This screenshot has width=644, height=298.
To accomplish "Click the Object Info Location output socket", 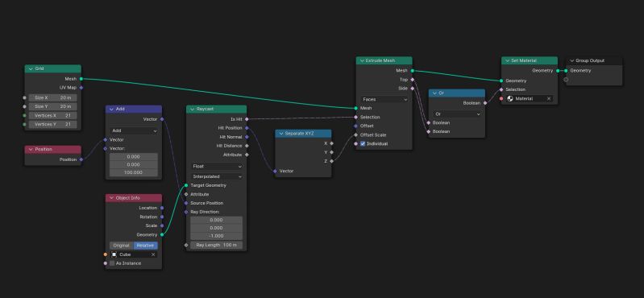I will [x=162, y=208].
